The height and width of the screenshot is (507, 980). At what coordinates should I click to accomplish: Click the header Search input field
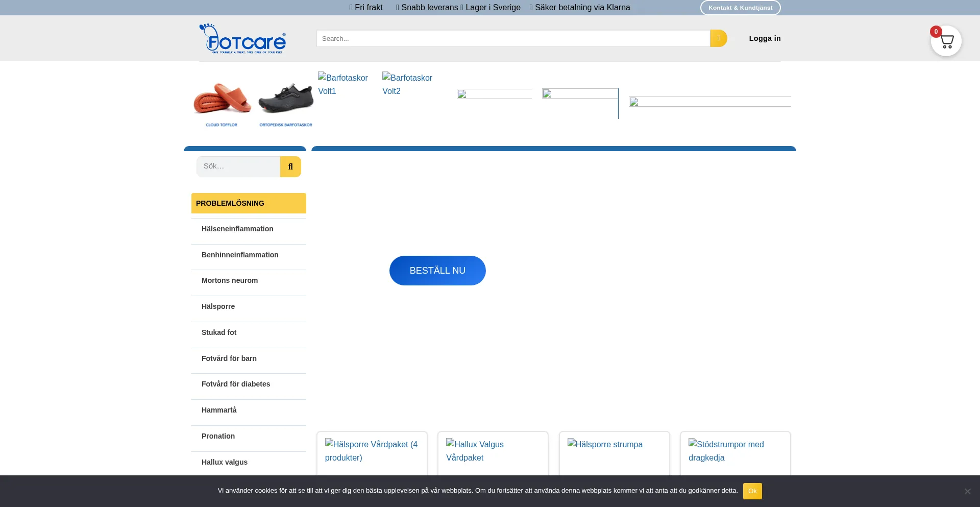[x=513, y=38]
